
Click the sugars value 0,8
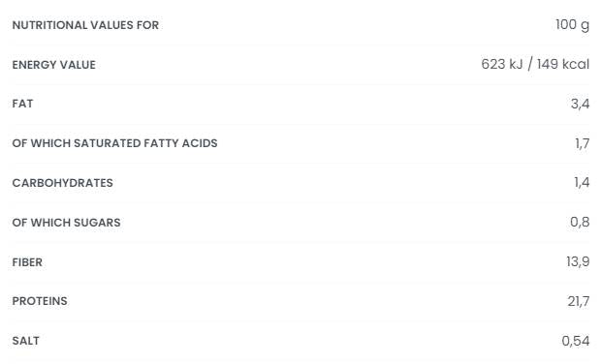coord(580,222)
